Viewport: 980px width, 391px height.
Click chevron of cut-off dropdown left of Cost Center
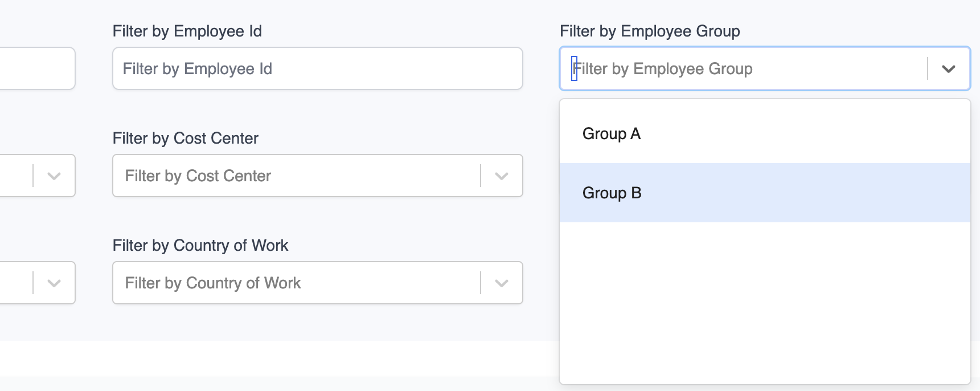click(54, 176)
